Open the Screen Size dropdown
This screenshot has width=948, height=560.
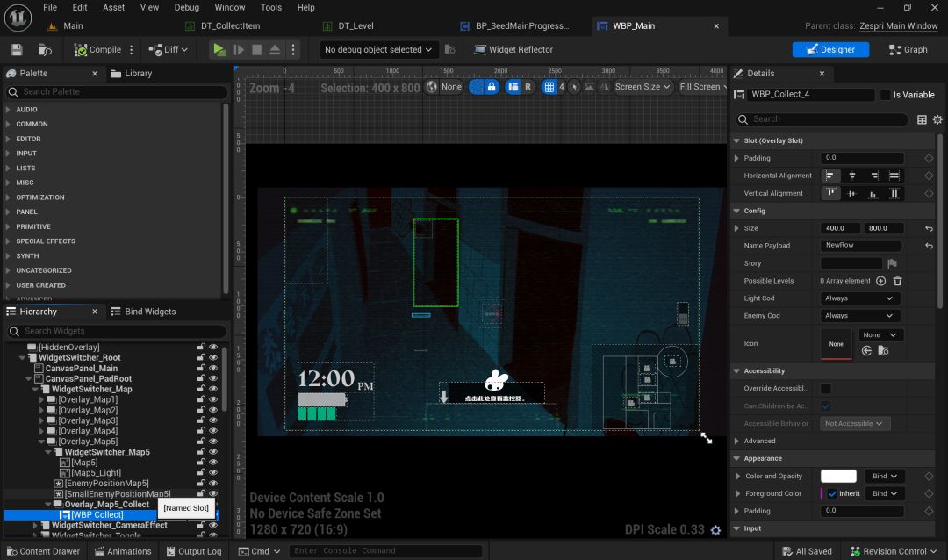pos(643,87)
